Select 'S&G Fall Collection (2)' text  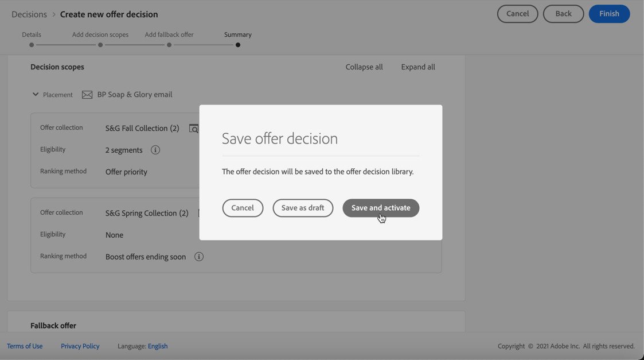[x=142, y=129]
